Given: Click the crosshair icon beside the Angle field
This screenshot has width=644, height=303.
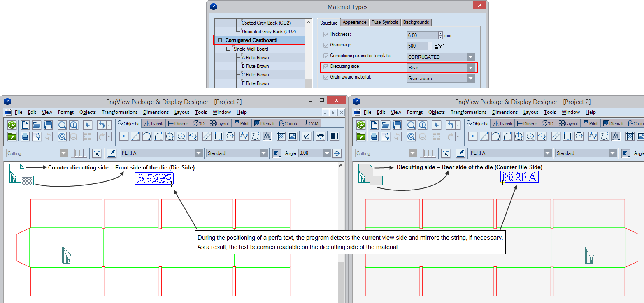Looking at the screenshot, I should click(337, 153).
